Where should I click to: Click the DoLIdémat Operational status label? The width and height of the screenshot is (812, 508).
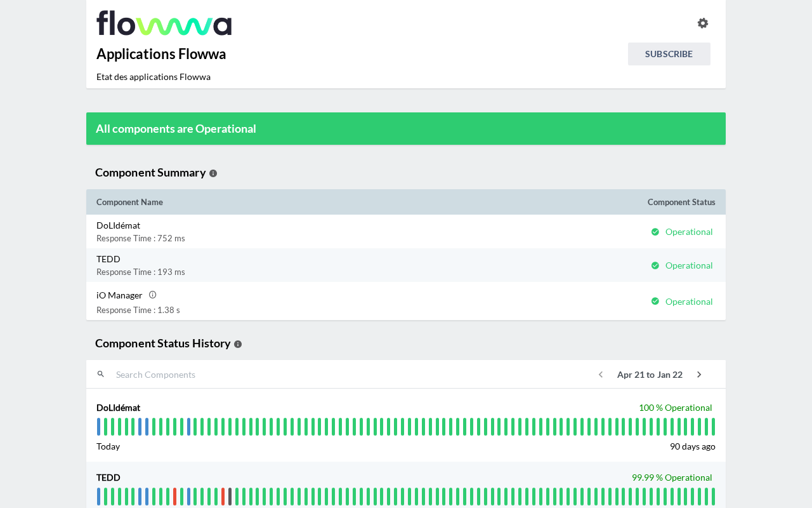pos(689,232)
